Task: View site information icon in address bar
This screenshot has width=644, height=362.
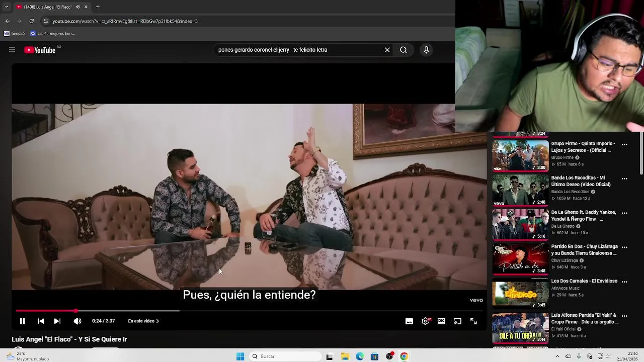Action: coord(46,21)
